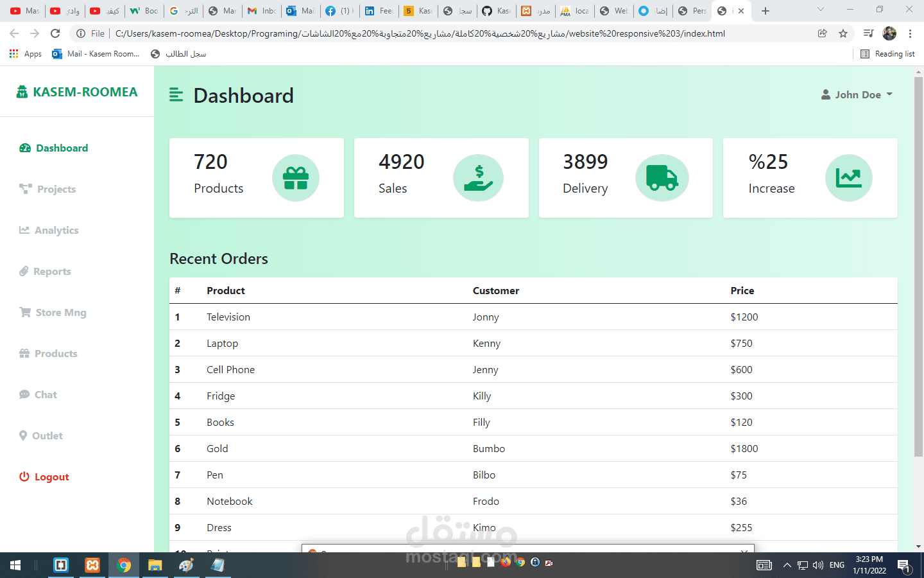Click the gift icon on Products card
Viewport: 924px width, 578px height.
pos(296,178)
